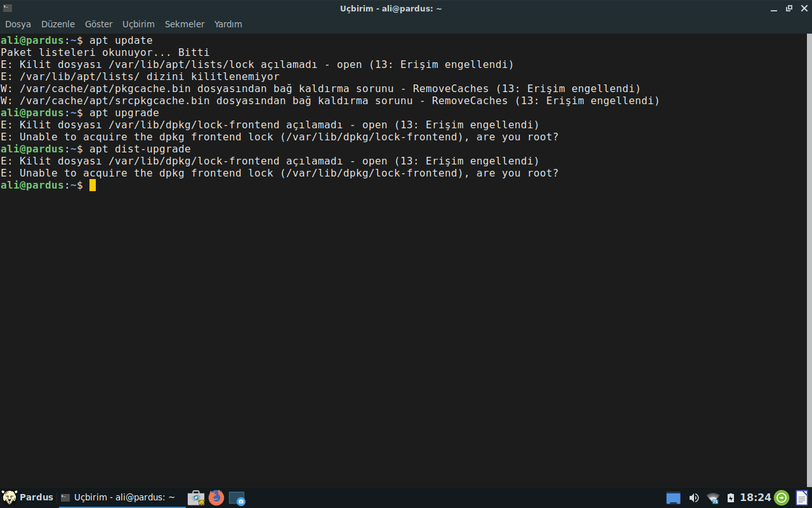The image size is (812, 508).
Task: Click the battery tray icon
Action: click(x=730, y=498)
